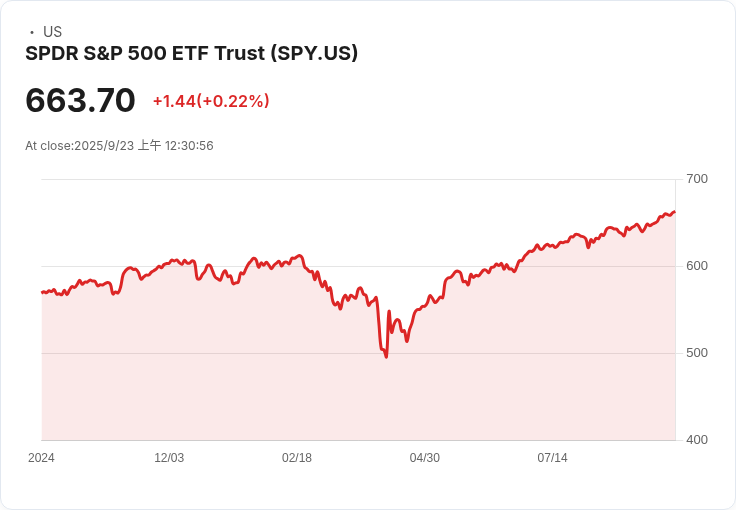
Task: Click the +1.44(+0.22%) change text
Action: click(x=211, y=101)
